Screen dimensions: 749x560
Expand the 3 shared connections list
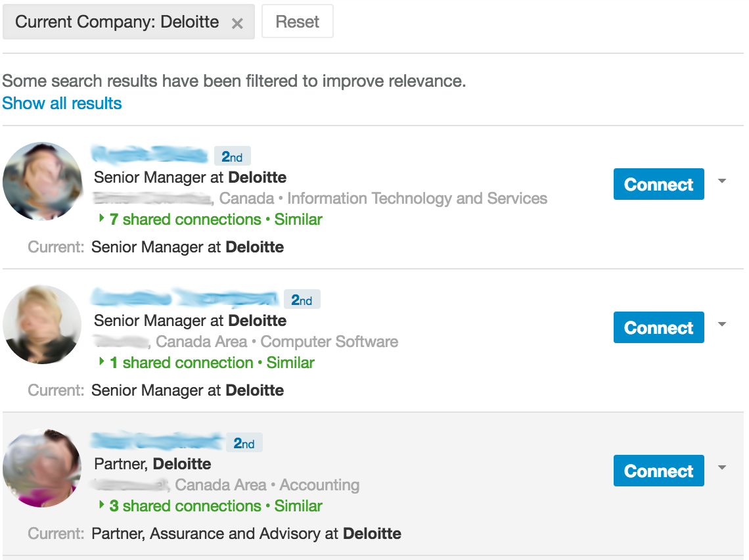[184, 506]
